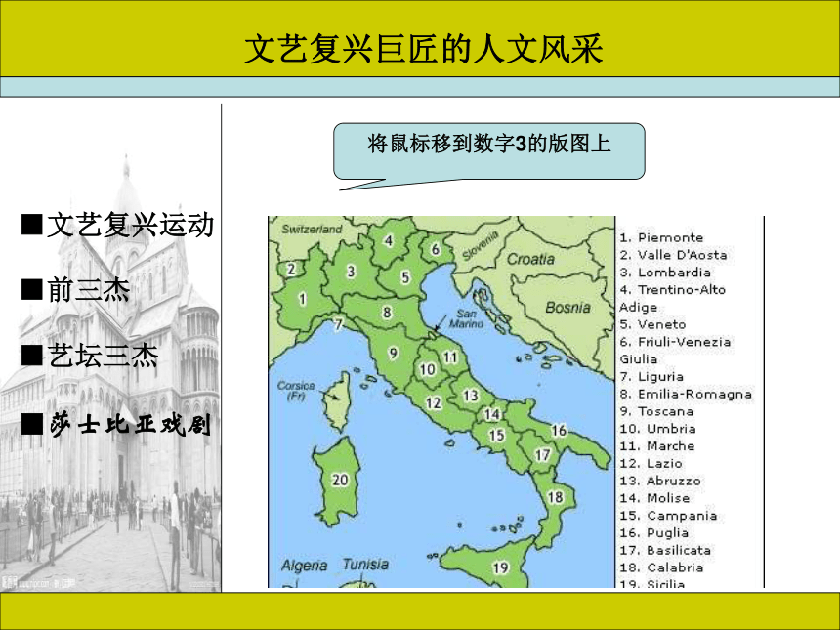Click the Switzerland label on the map

312,230
